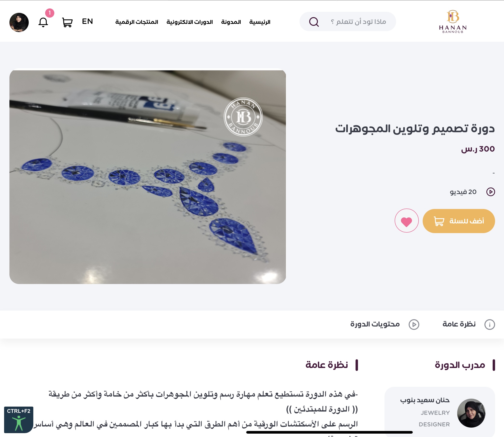
Task: Open the المنتجات الرقمية menu
Action: pyautogui.click(x=137, y=22)
